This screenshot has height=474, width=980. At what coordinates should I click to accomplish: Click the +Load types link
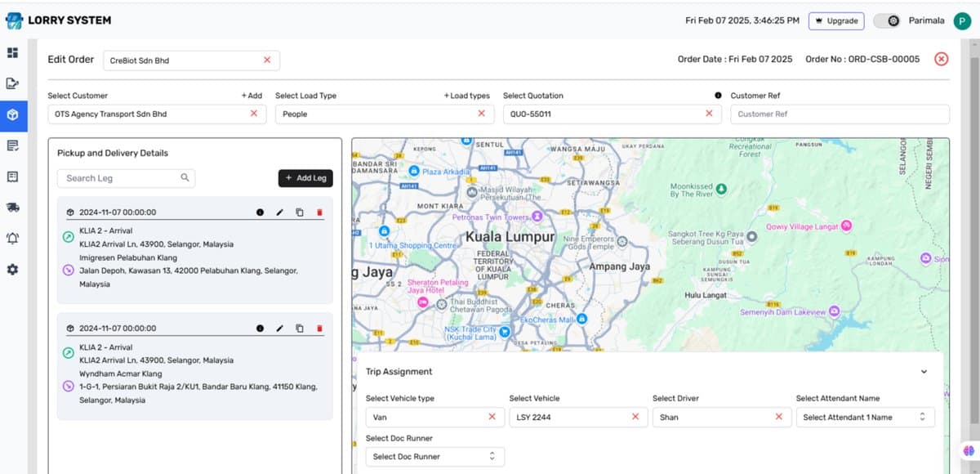tap(467, 96)
